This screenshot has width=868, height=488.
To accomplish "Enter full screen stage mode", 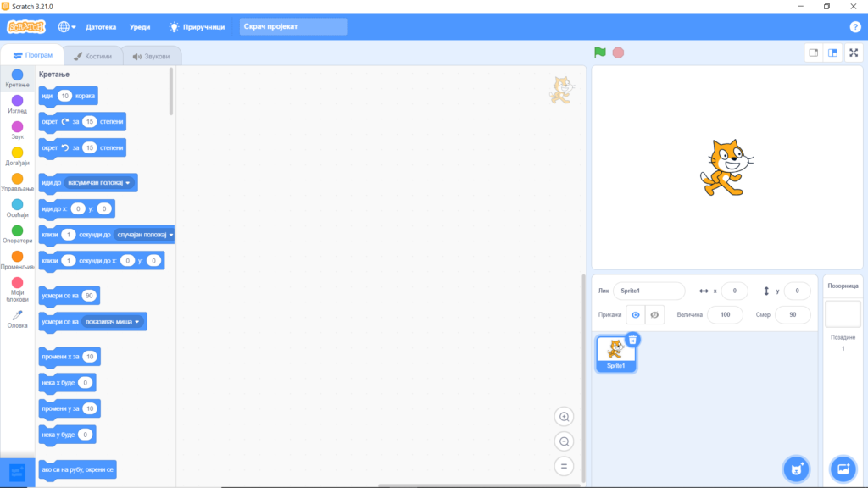I will coord(854,53).
